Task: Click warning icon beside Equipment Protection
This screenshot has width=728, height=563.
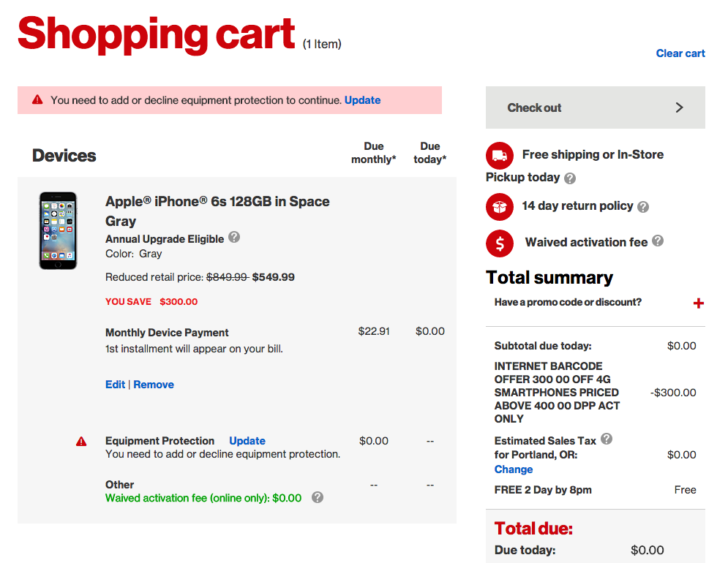Action: click(81, 442)
